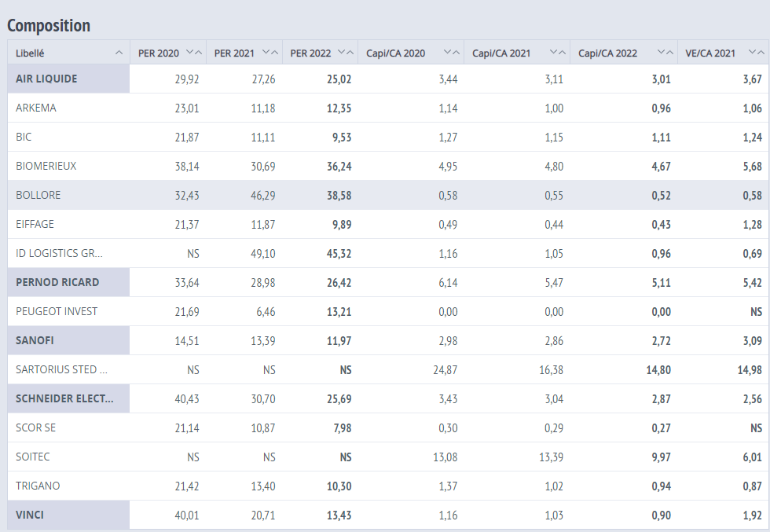The image size is (770, 532).
Task: Sort Capi/CA 2021 ascending arrow
Action: pos(562,53)
